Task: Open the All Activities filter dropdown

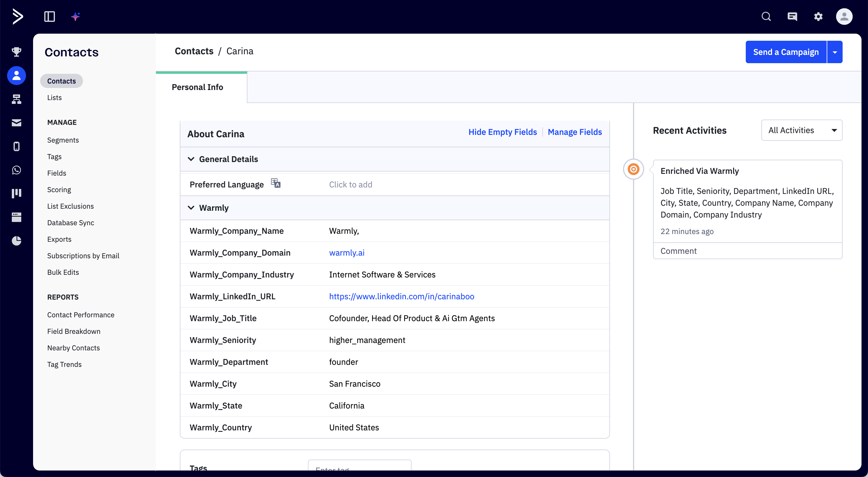Action: [802, 130]
